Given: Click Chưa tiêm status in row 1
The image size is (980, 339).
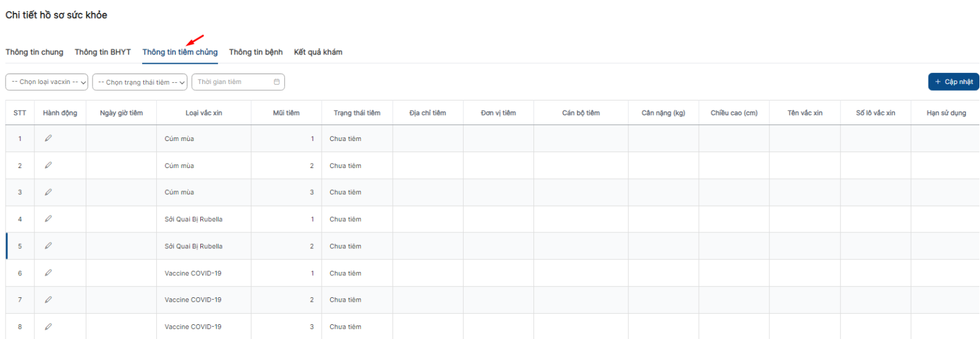Looking at the screenshot, I should point(345,139).
